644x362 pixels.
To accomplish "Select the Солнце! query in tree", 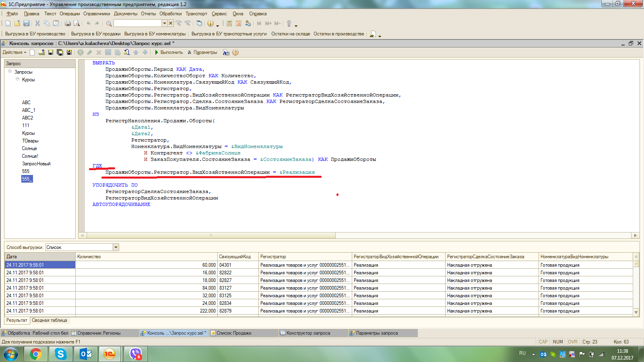I will (x=30, y=156).
